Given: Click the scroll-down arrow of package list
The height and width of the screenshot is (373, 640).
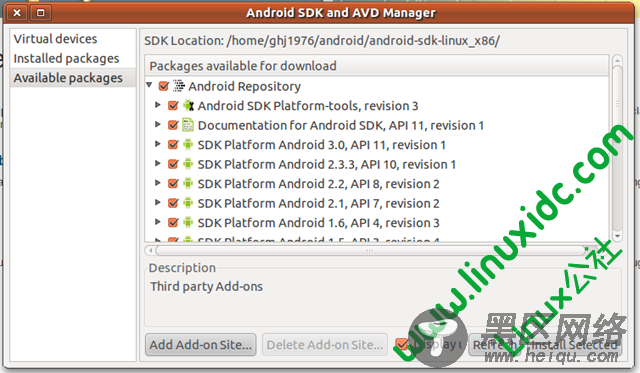Looking at the screenshot, I should [617, 235].
